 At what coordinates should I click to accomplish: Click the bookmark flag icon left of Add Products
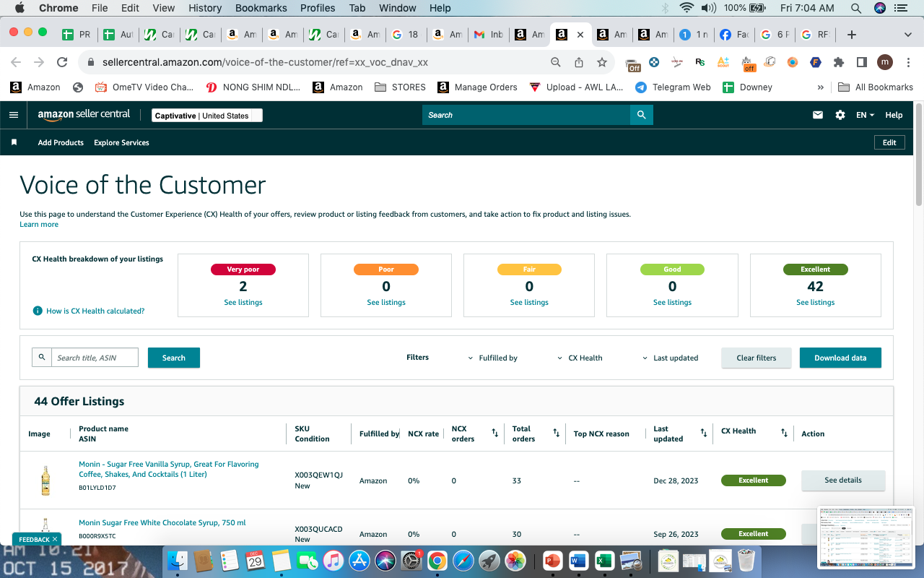pyautogui.click(x=14, y=142)
